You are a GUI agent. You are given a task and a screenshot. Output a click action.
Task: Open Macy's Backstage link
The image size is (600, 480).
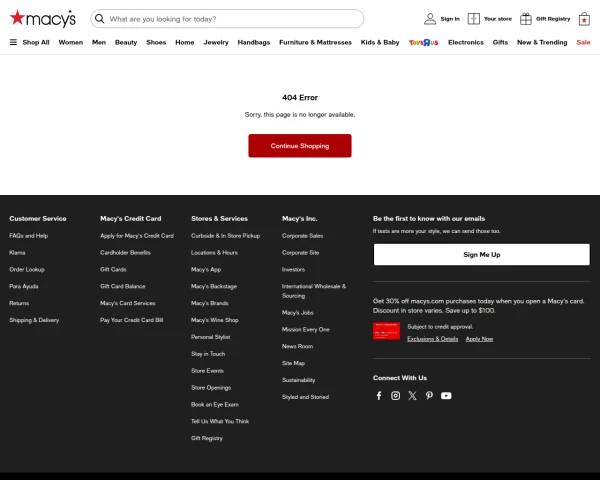point(214,286)
